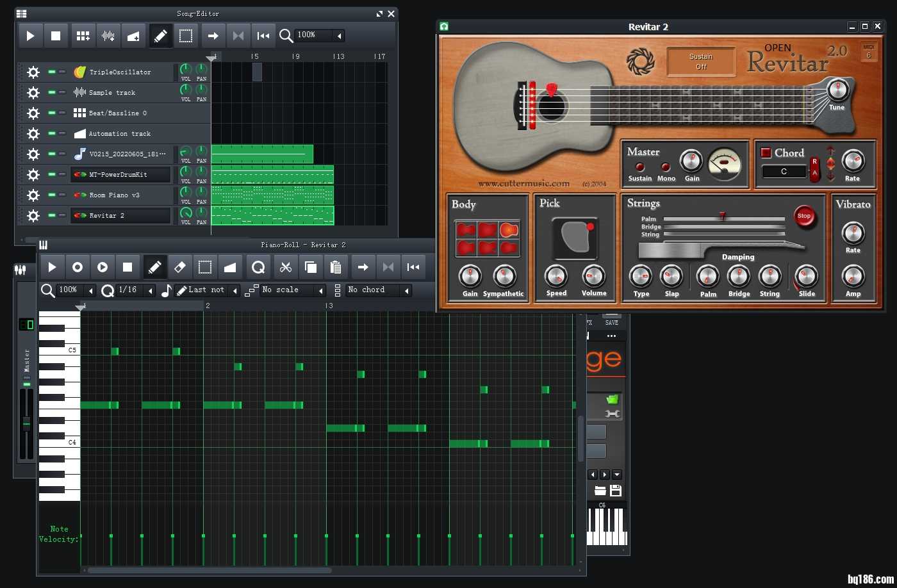Record while playing in Piano-Roll
The width and height of the screenshot is (897, 588).
tap(103, 267)
